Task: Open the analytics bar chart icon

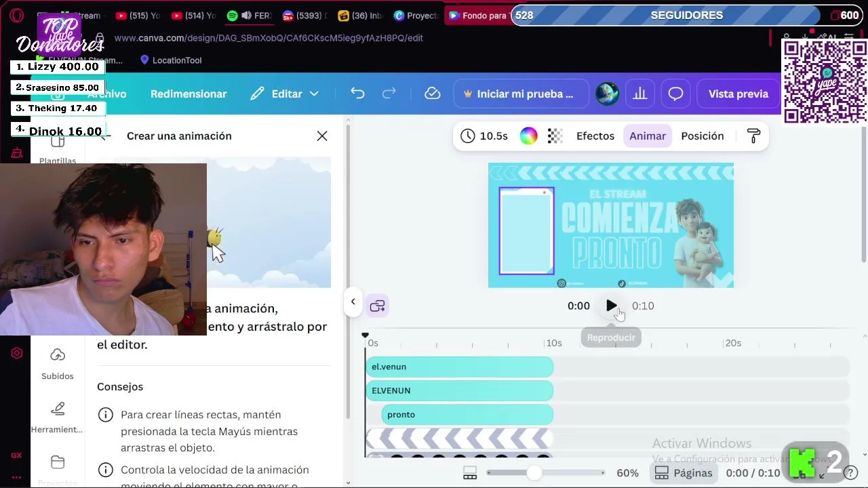Action: [639, 94]
